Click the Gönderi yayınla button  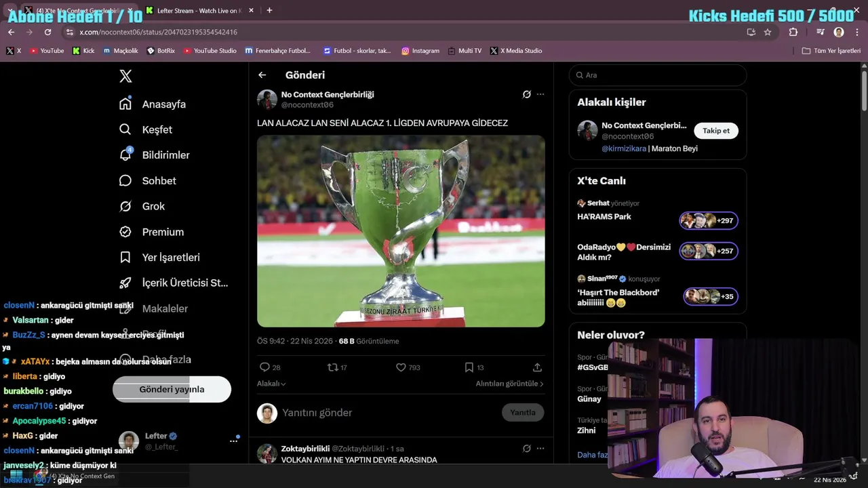click(172, 390)
